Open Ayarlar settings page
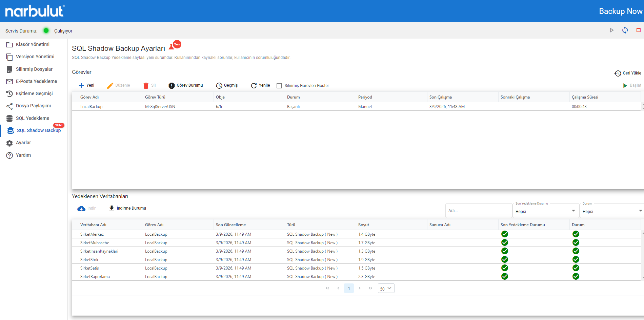The height and width of the screenshot is (320, 644). pyautogui.click(x=23, y=143)
